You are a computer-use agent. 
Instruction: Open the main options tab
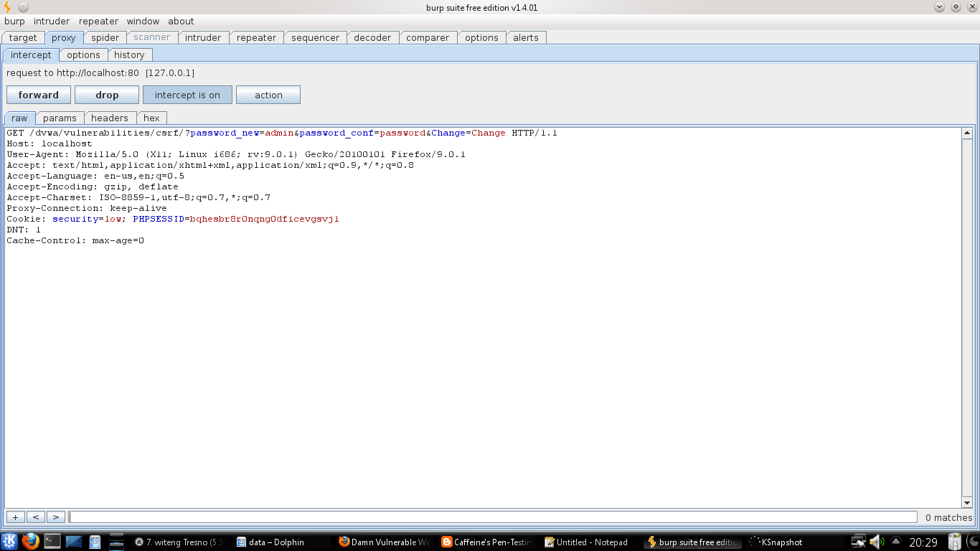coord(481,37)
